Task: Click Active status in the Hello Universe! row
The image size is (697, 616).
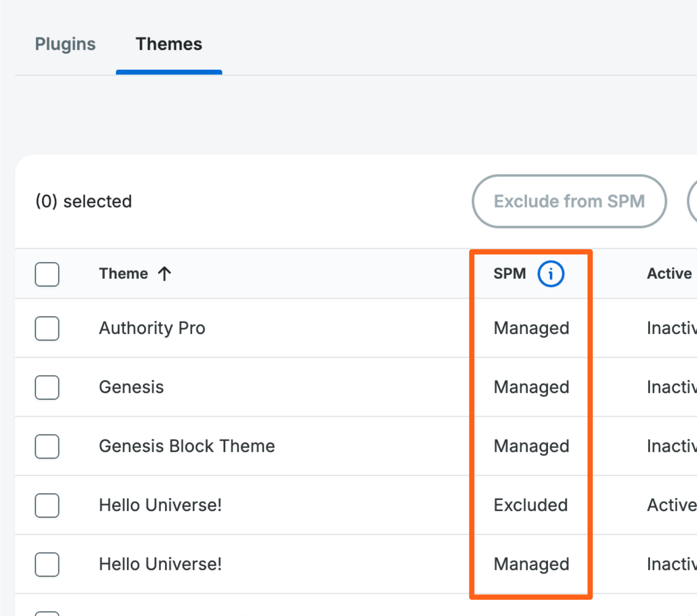Action: [671, 505]
